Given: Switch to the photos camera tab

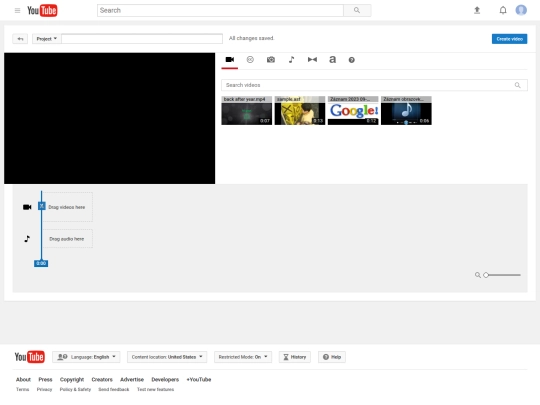Looking at the screenshot, I should pos(271,60).
